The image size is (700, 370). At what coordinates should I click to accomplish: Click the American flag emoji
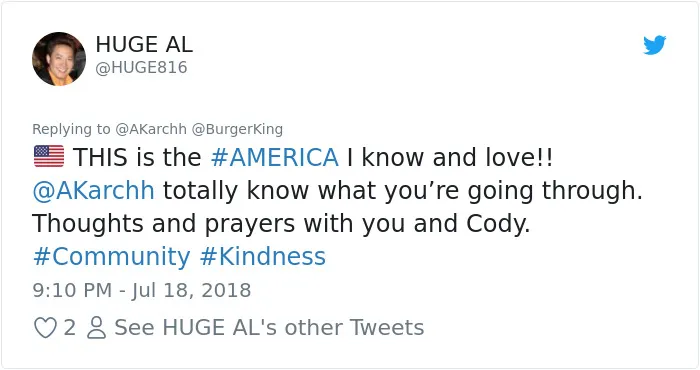[49, 157]
